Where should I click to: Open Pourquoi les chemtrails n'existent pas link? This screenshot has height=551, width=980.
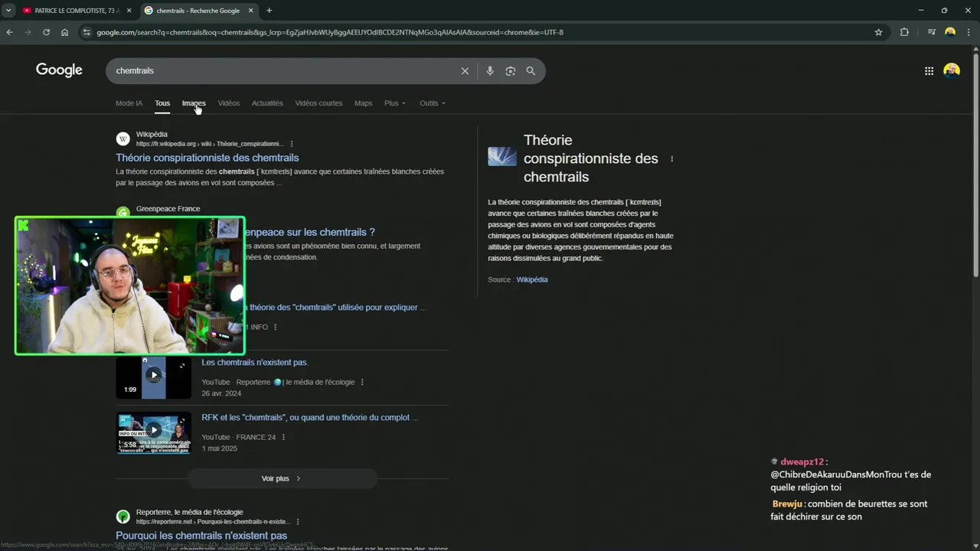pos(201,536)
